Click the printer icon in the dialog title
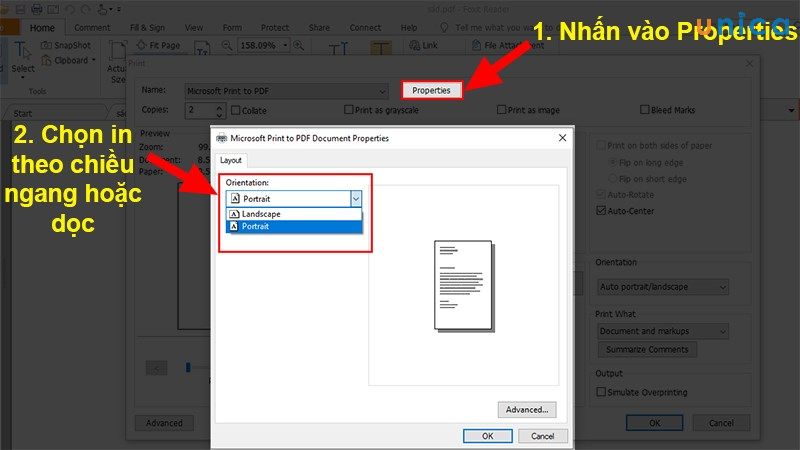 coord(221,138)
